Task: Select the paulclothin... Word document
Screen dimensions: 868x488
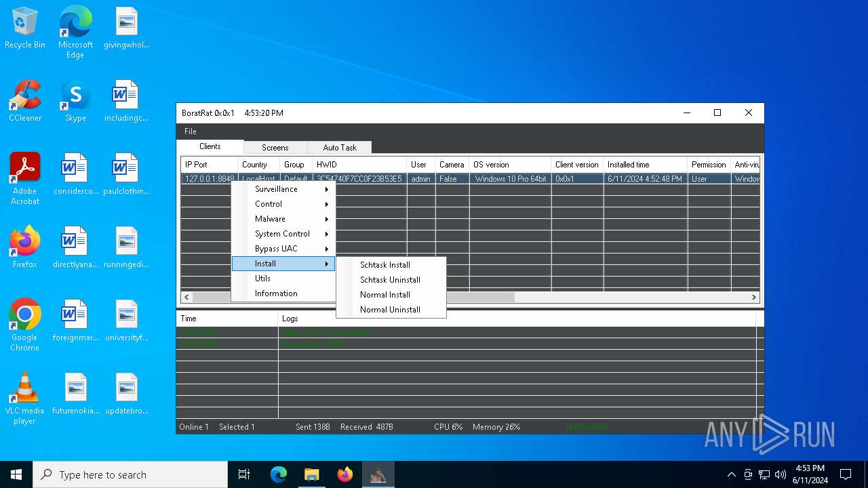Action: click(x=126, y=174)
